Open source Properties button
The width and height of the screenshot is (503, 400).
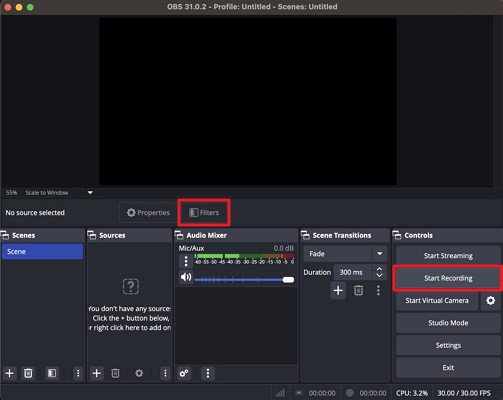click(x=148, y=213)
